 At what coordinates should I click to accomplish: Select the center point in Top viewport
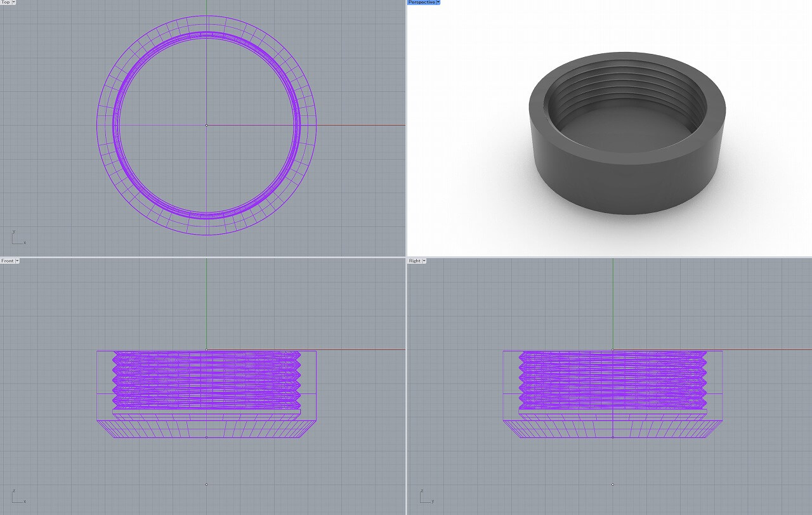[x=206, y=125]
